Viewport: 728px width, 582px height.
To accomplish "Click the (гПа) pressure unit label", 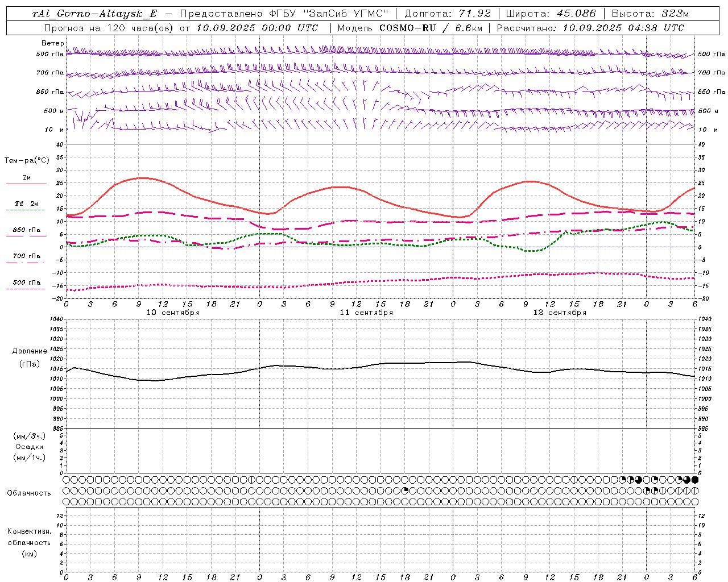I will coord(29,364).
